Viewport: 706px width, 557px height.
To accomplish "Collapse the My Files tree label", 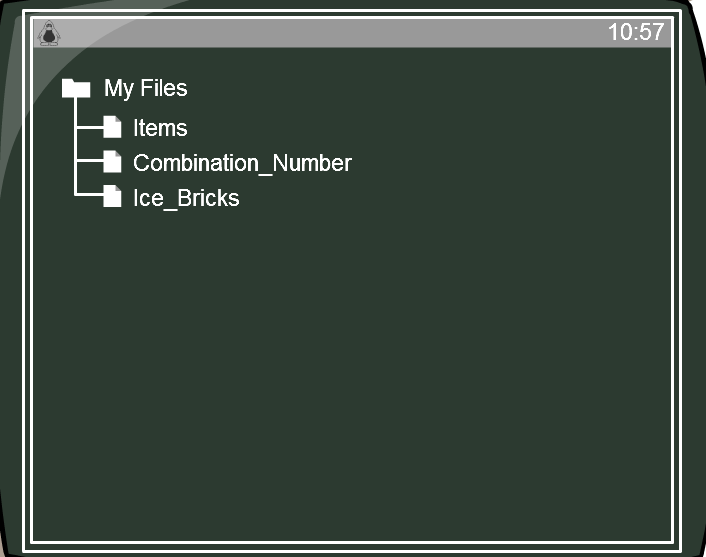I will click(x=145, y=88).
